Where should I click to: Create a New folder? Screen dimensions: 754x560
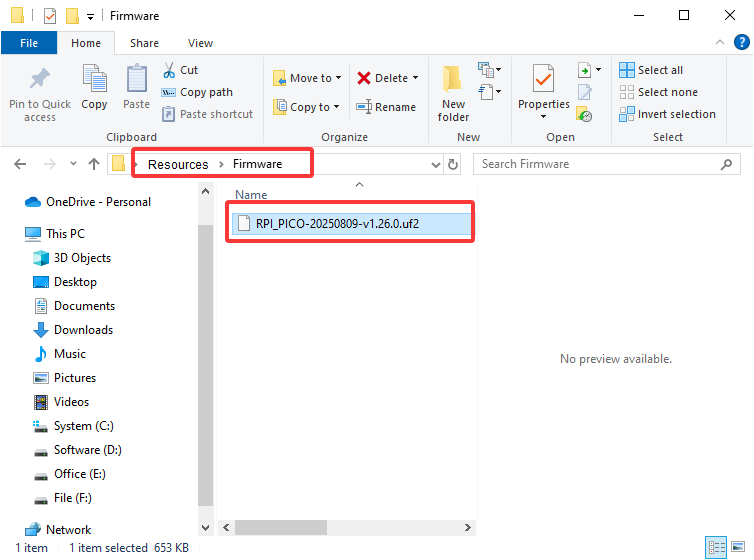[453, 93]
